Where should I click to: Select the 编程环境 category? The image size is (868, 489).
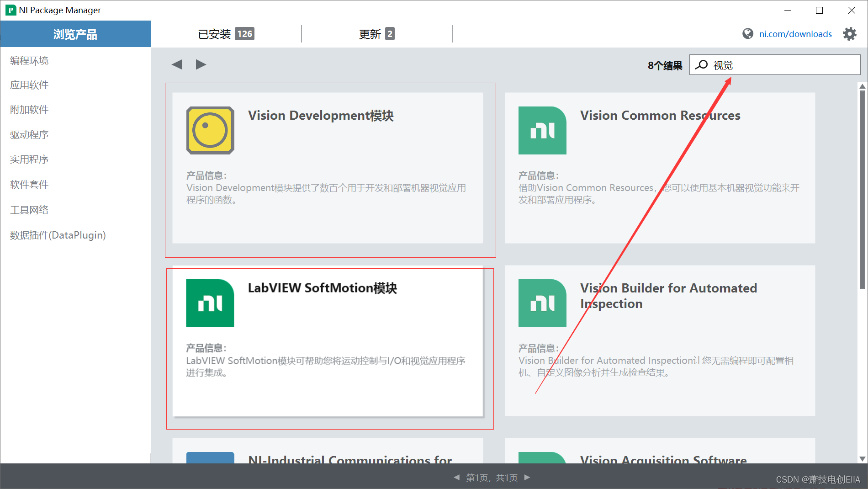pyautogui.click(x=29, y=60)
